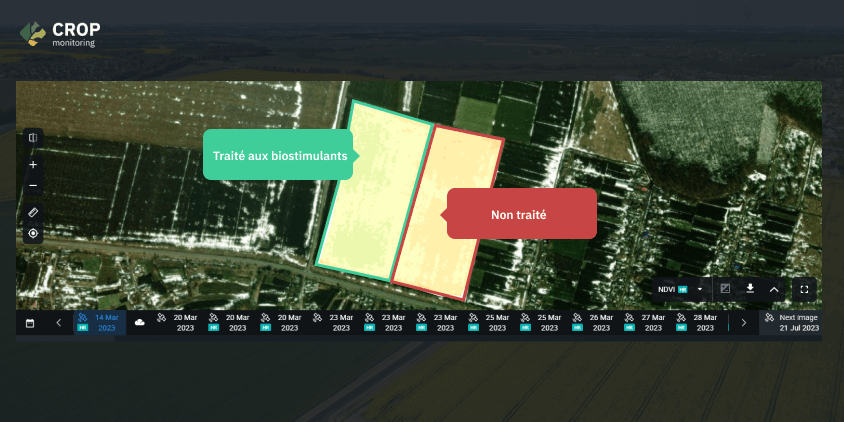Go to later dates with right arrow
Image resolution: width=844 pixels, height=422 pixels.
[744, 323]
